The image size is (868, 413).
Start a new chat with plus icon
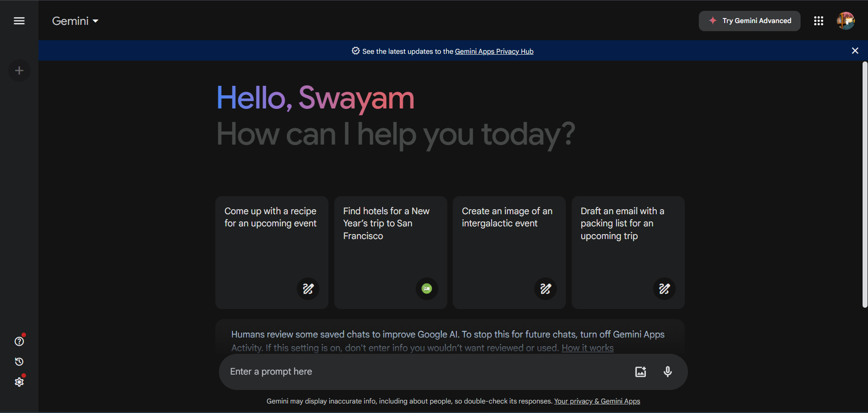tap(19, 70)
